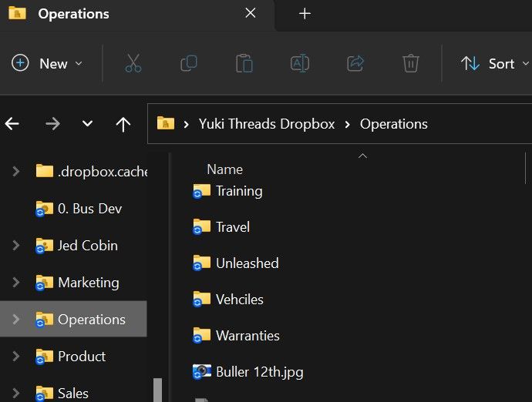This screenshot has height=402, width=532.
Task: Click the Cut scissors icon
Action: [133, 64]
